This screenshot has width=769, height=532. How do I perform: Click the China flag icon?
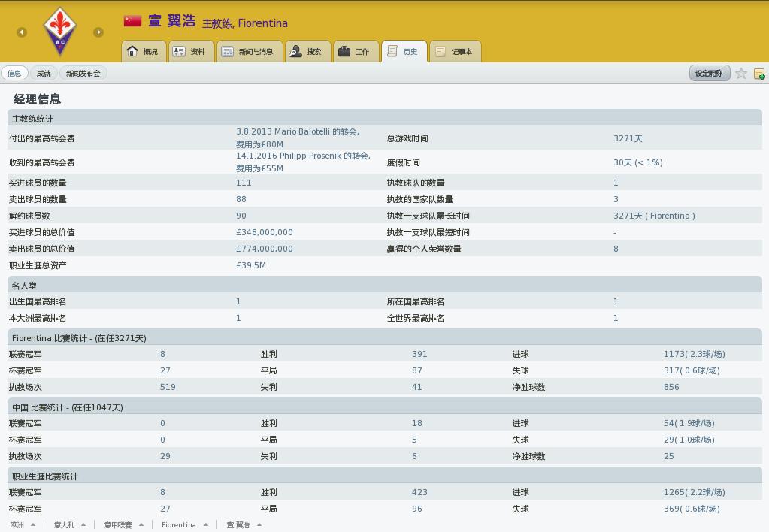[133, 21]
